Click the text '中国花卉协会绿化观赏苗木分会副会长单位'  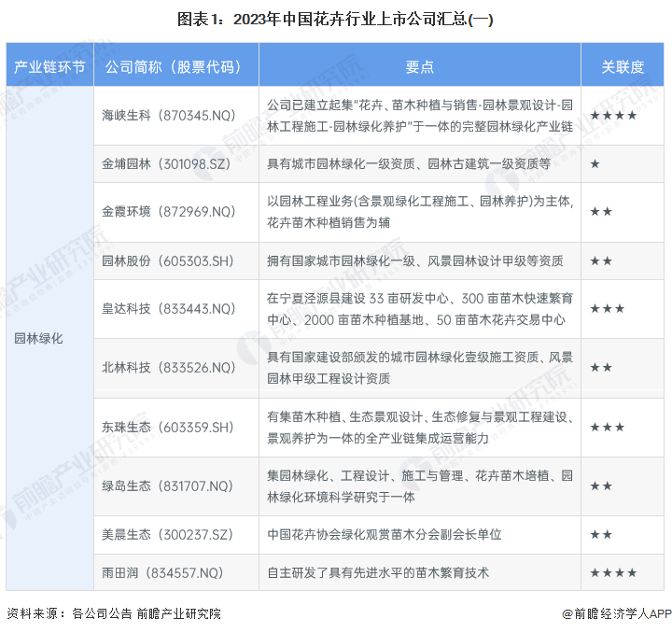pyautogui.click(x=384, y=534)
